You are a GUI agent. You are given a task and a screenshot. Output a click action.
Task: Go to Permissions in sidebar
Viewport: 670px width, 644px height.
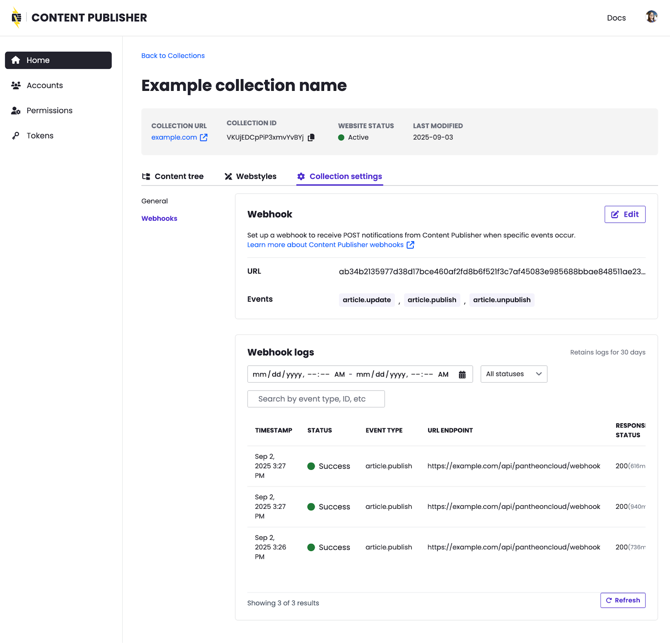click(49, 111)
